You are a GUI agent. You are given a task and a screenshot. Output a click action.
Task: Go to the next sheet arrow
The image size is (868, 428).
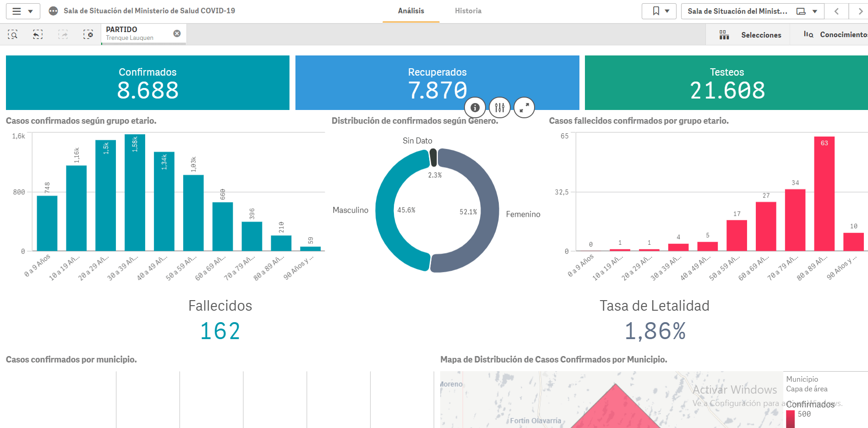pos(860,11)
